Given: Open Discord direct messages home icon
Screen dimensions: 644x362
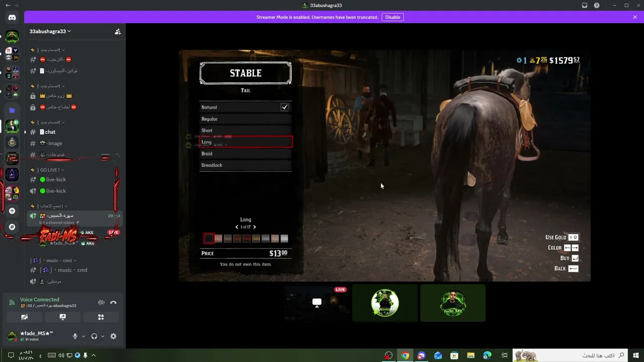Looking at the screenshot, I should pyautogui.click(x=12, y=18).
